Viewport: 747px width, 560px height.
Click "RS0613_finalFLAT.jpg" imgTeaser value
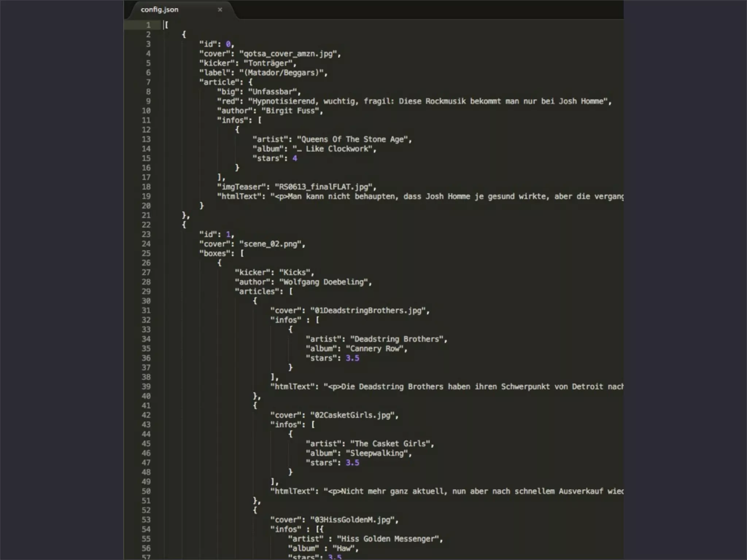click(x=323, y=187)
